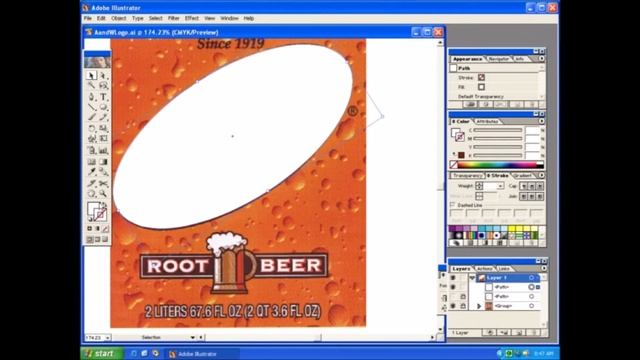Select the Scale tool
Viewport: 640px width, 360px height.
(103, 128)
